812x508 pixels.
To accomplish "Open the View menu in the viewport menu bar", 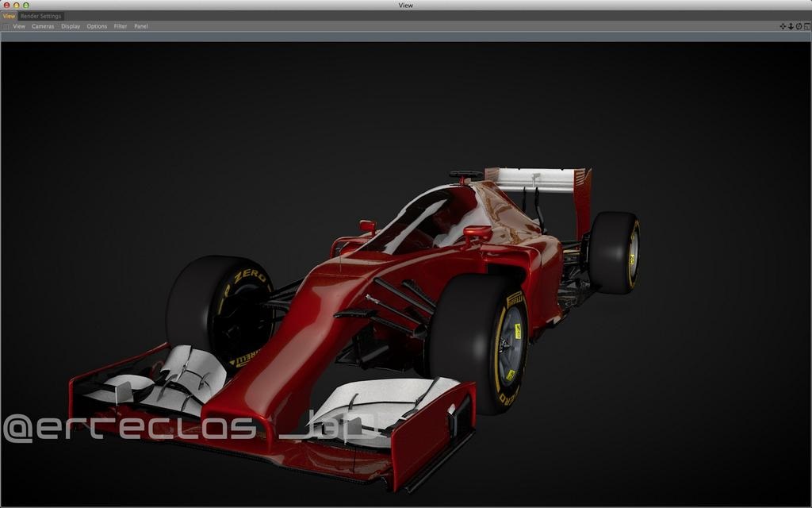I will click(19, 26).
